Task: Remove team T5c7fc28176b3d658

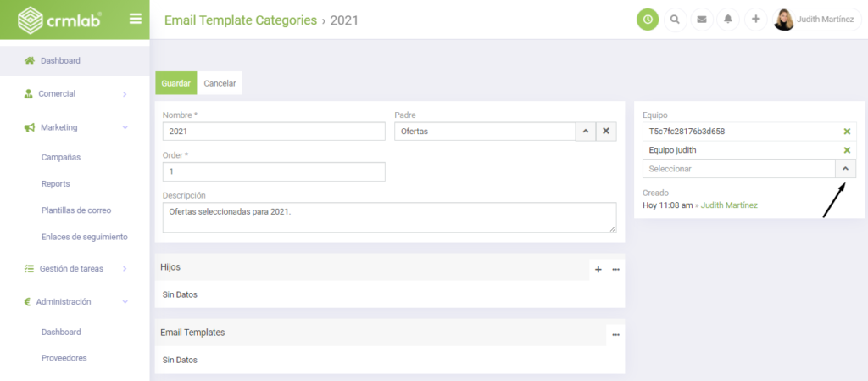Action: coord(847,132)
